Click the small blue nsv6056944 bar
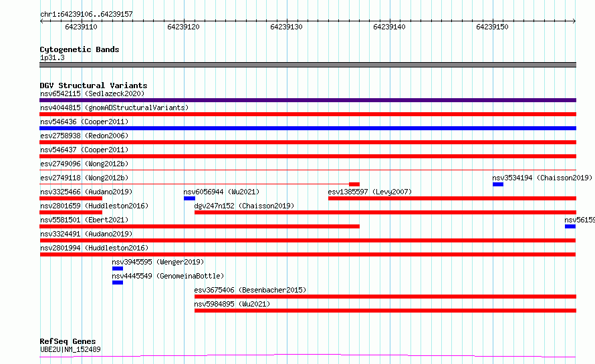This screenshot has width=595, height=364. pyautogui.click(x=189, y=198)
